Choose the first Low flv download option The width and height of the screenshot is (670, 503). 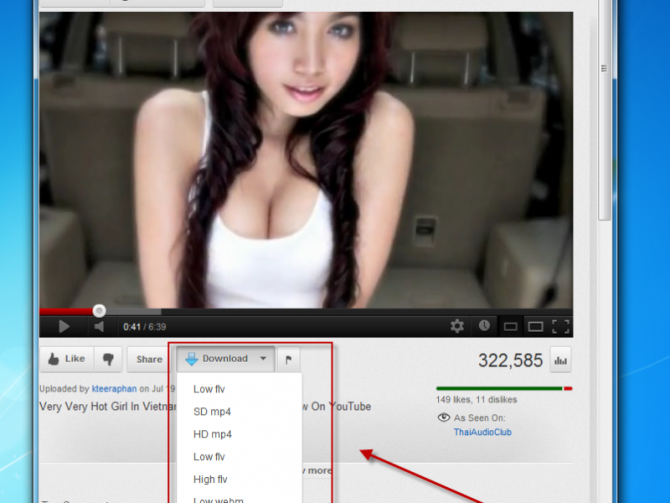[209, 389]
